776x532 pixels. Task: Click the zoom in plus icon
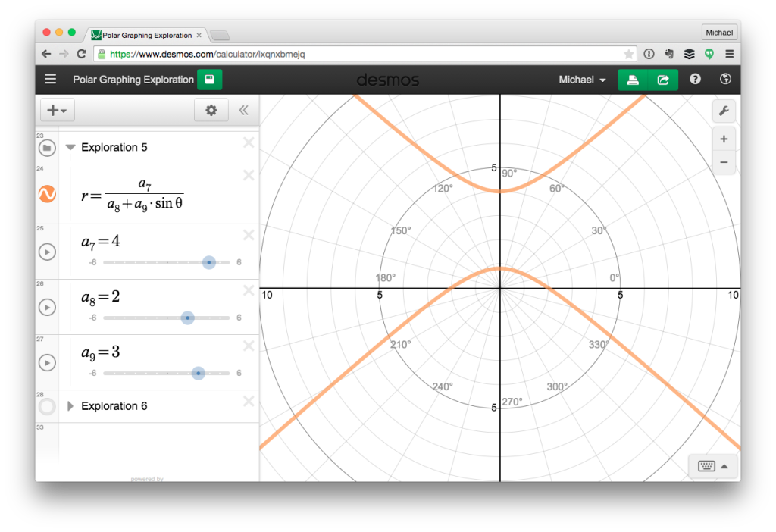tap(724, 139)
